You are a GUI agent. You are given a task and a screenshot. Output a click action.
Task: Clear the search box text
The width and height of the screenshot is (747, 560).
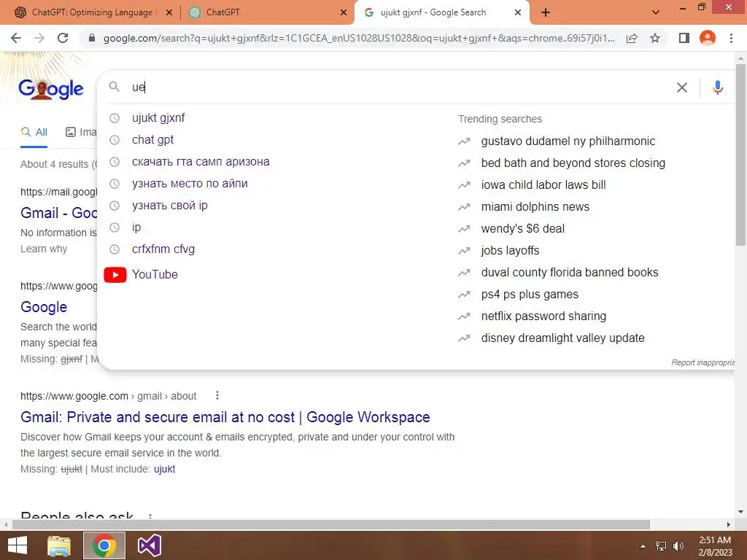point(682,87)
